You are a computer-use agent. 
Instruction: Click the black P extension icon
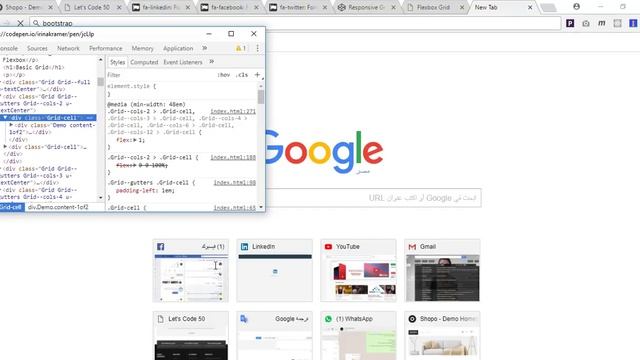[570, 23]
